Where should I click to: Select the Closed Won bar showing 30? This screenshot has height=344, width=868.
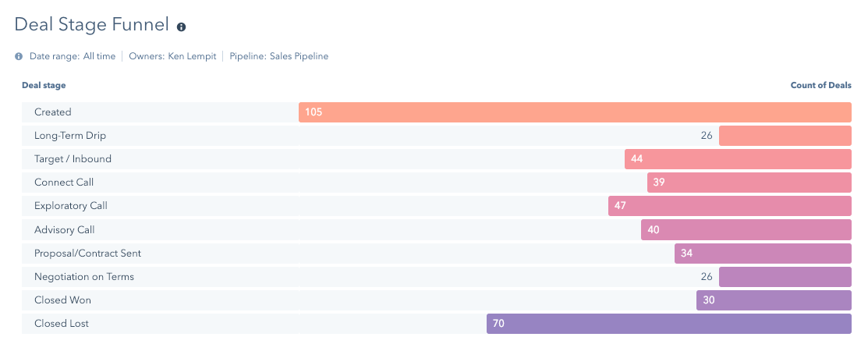pos(774,300)
